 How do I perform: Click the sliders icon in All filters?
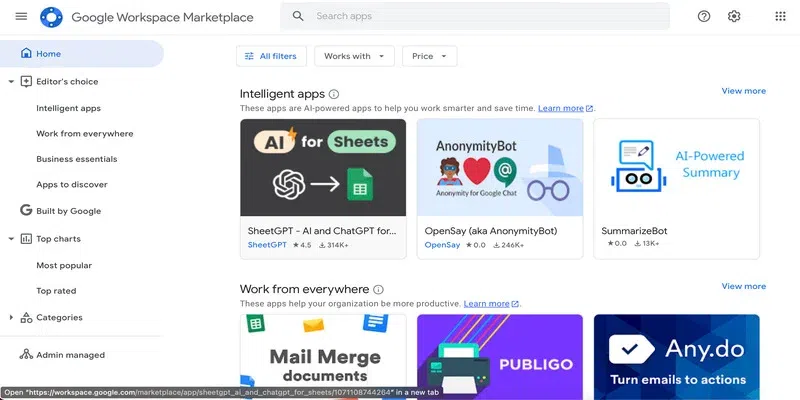coord(249,56)
